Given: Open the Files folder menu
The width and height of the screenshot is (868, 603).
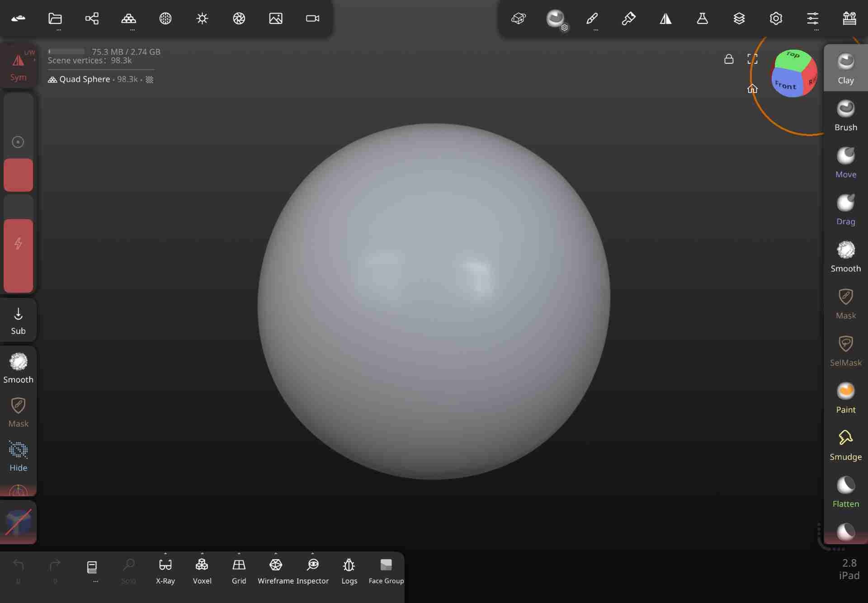Looking at the screenshot, I should pyautogui.click(x=55, y=19).
